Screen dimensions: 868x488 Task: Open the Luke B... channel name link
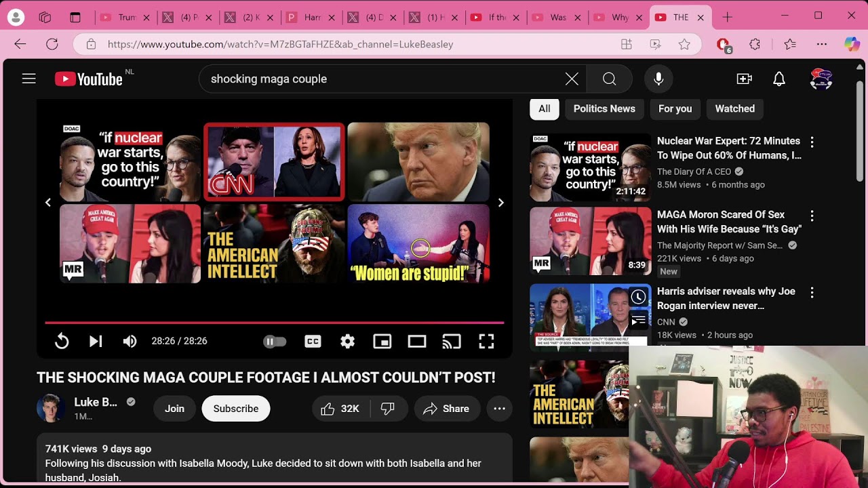point(96,402)
